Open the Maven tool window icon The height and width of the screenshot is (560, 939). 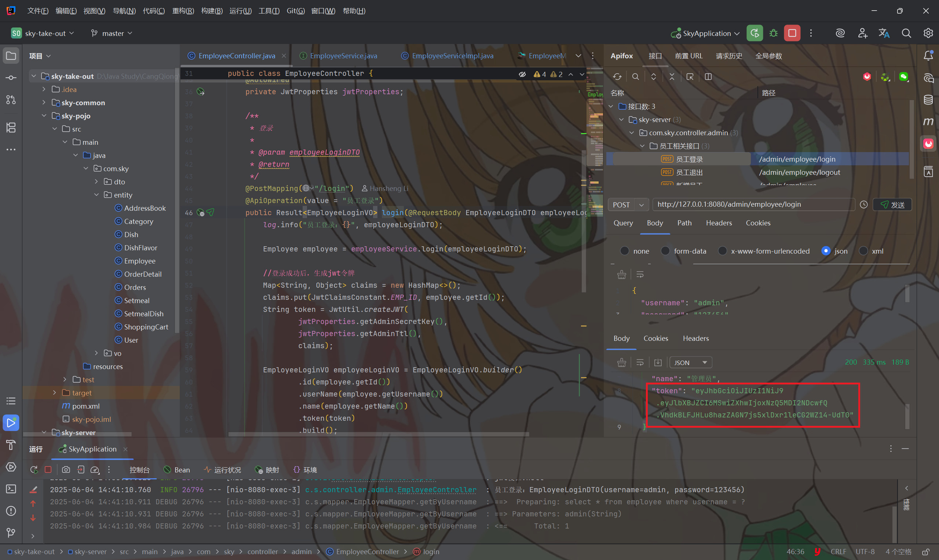[928, 122]
